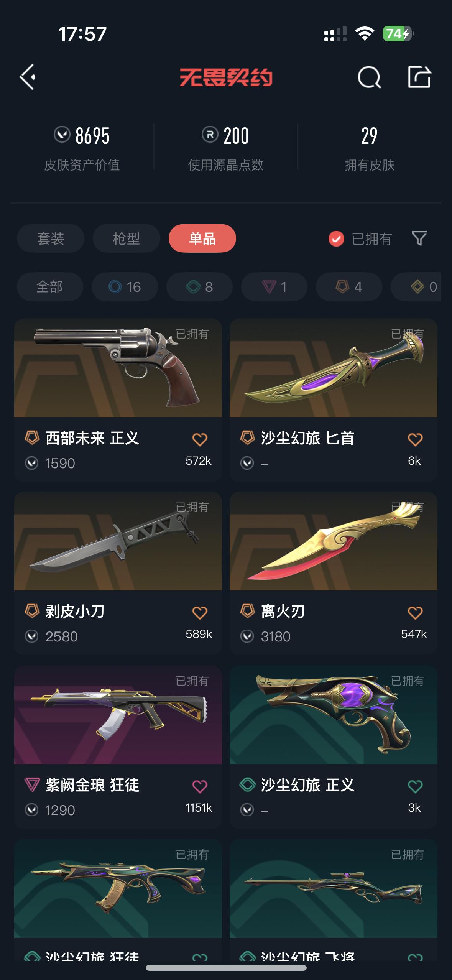Tap the share icon at top right

point(419,77)
